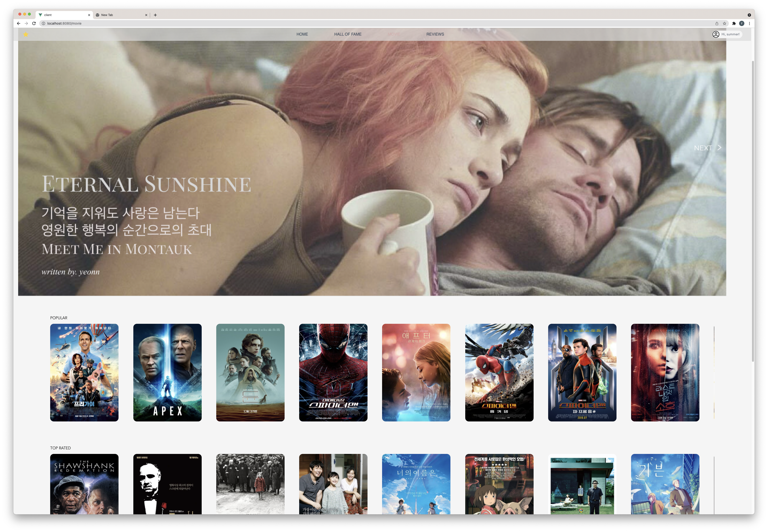Go to HOME in navigation
The image size is (768, 532).
point(302,34)
